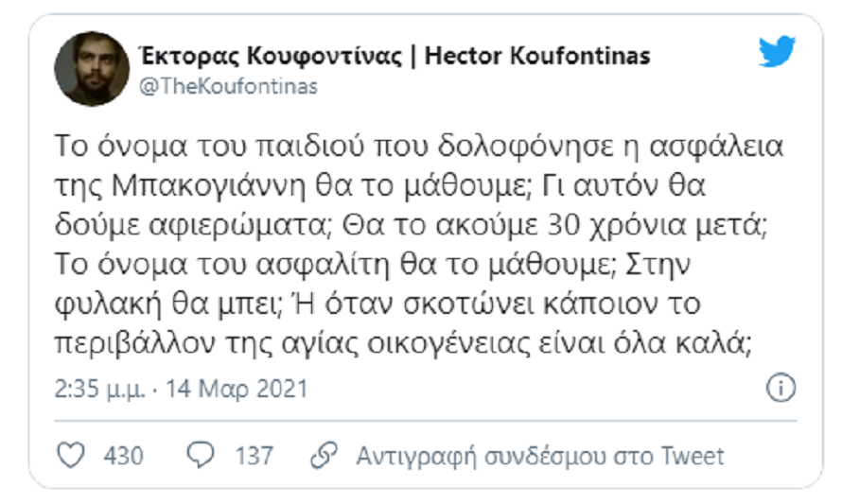The height and width of the screenshot is (504, 842).
Task: Click the Twitter bird logo
Action: click(777, 51)
